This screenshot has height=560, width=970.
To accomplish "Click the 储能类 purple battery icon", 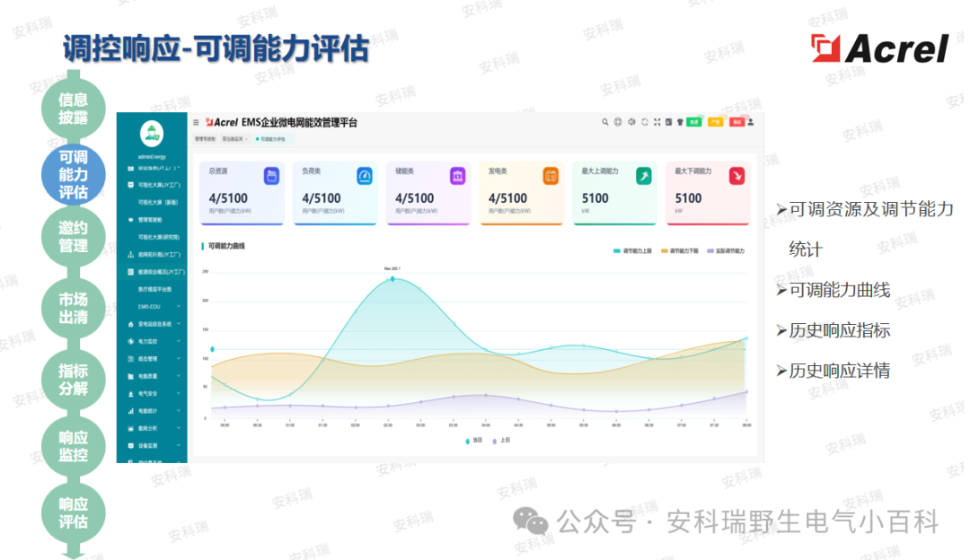I will pyautogui.click(x=458, y=176).
